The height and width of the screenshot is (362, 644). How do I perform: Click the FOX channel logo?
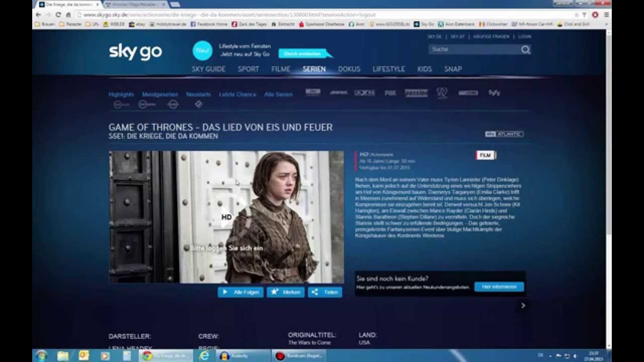(390, 93)
